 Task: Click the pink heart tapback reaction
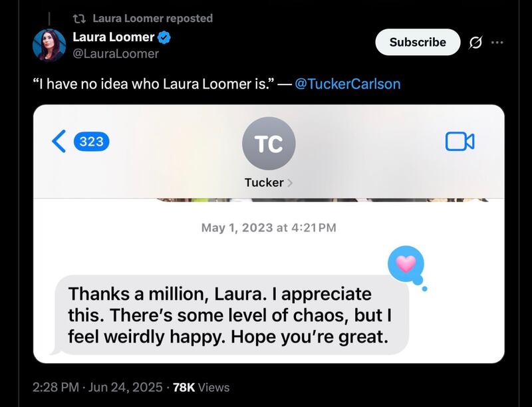tap(406, 263)
